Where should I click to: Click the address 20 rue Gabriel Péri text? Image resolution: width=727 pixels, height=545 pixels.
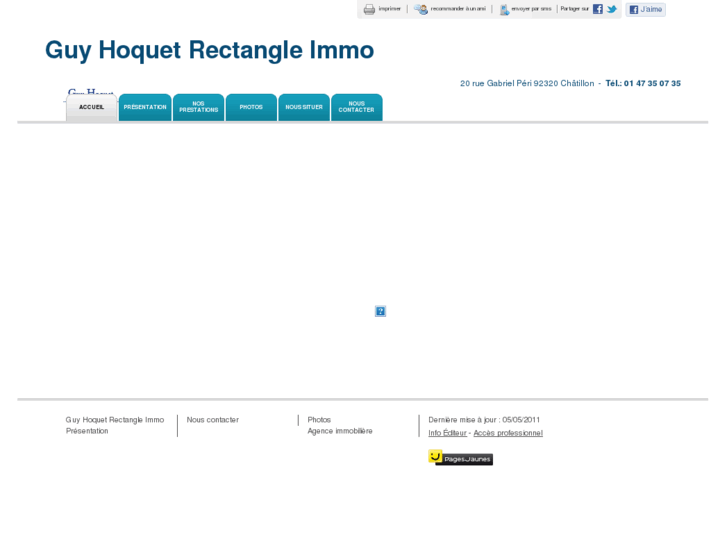[x=527, y=83]
